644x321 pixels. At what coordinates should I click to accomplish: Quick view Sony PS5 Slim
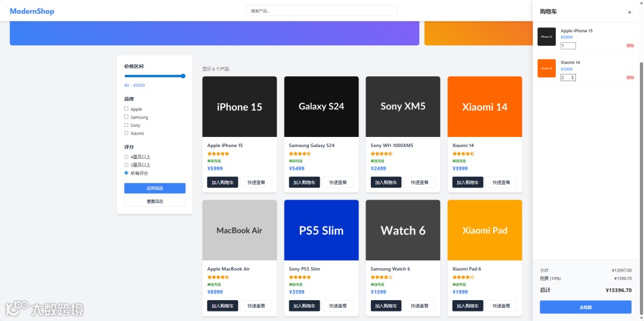[338, 306]
